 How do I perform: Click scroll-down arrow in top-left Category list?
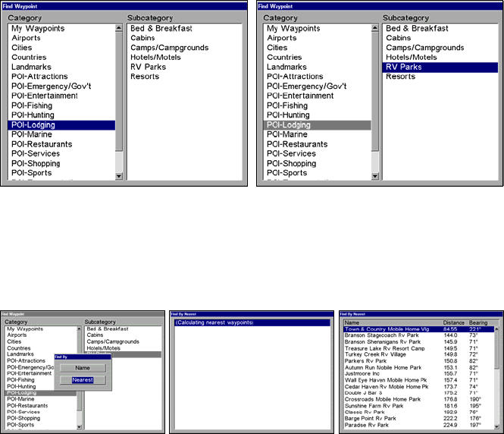pos(119,176)
